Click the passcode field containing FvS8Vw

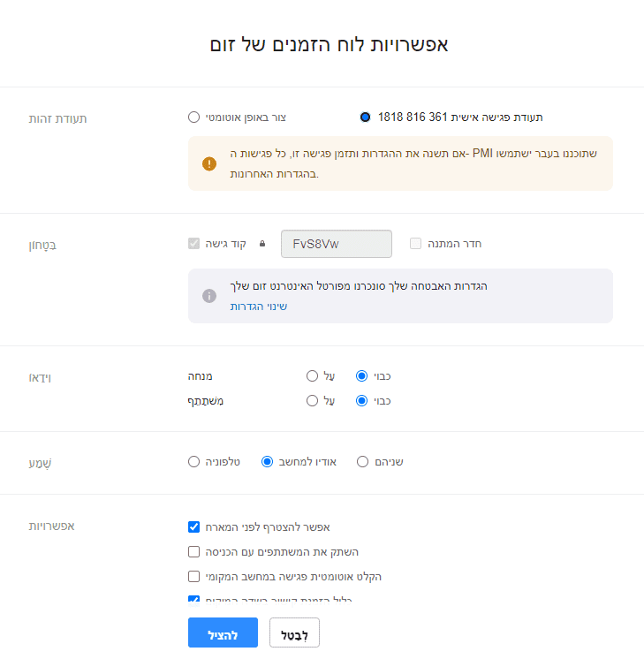click(x=336, y=244)
